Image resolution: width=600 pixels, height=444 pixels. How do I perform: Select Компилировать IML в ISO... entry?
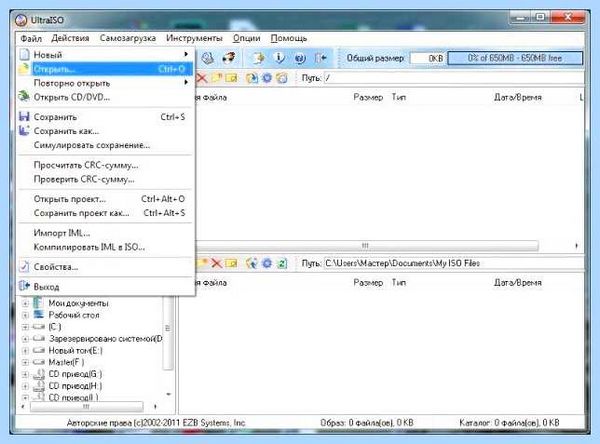[105, 247]
